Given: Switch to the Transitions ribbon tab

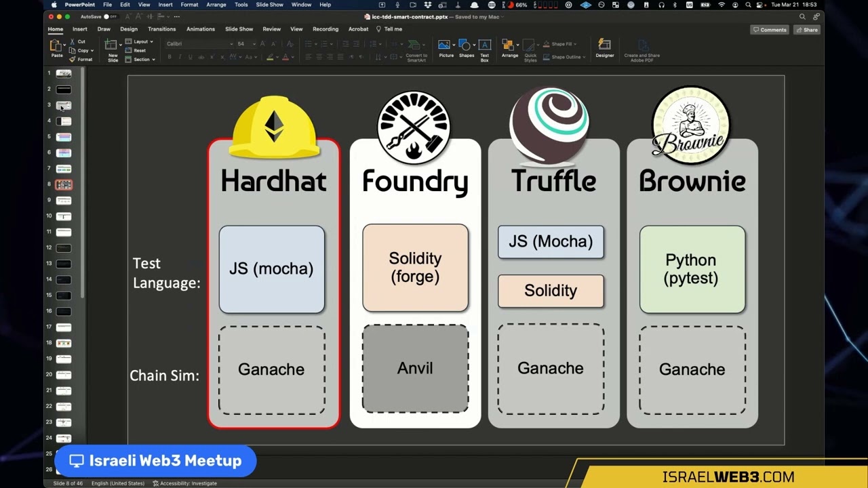Looking at the screenshot, I should 161,29.
